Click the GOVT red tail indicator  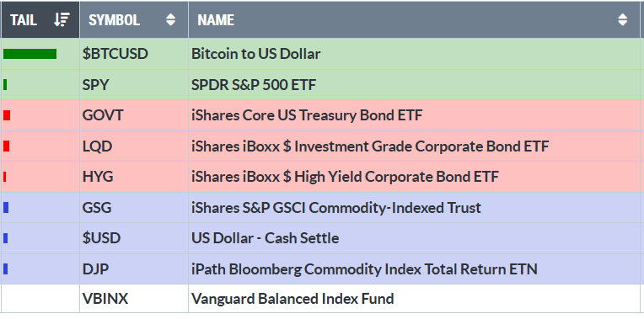pyautogui.click(x=7, y=115)
